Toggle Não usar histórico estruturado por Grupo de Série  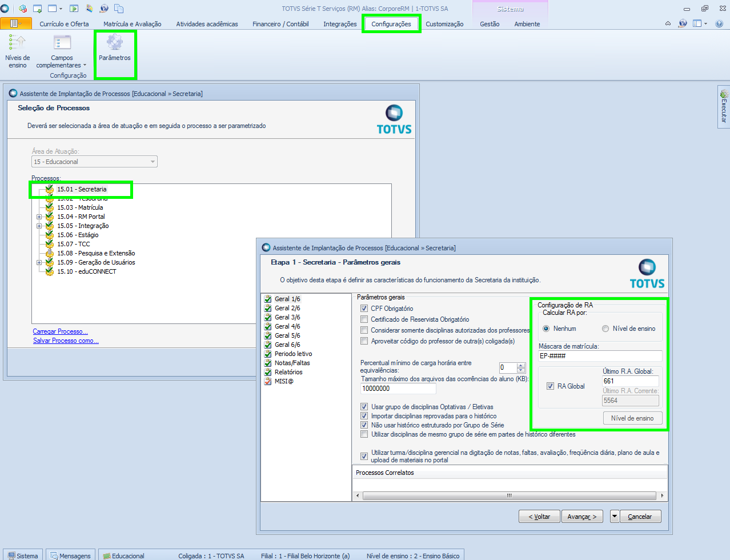tap(364, 425)
